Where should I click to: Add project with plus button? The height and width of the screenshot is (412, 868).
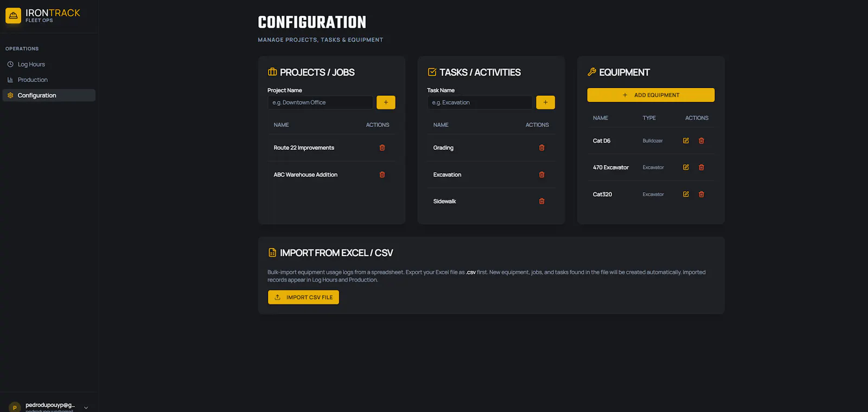click(x=386, y=102)
